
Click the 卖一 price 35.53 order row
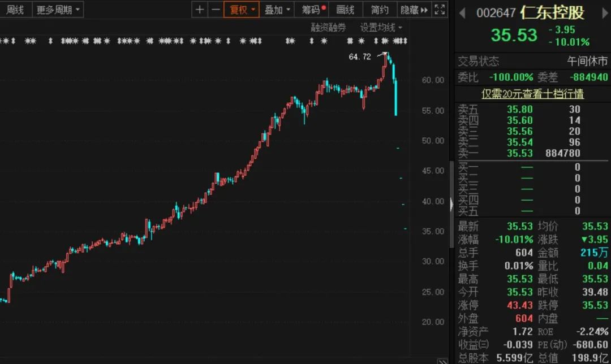click(x=532, y=153)
